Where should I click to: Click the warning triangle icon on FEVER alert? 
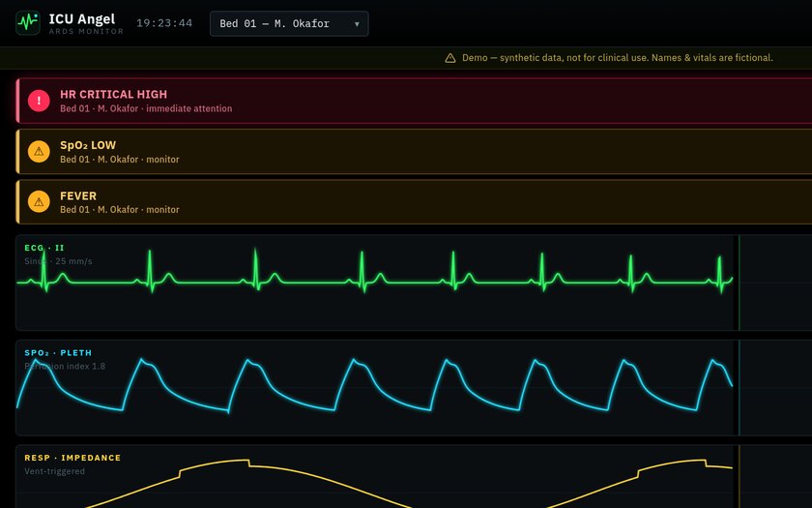coord(39,201)
